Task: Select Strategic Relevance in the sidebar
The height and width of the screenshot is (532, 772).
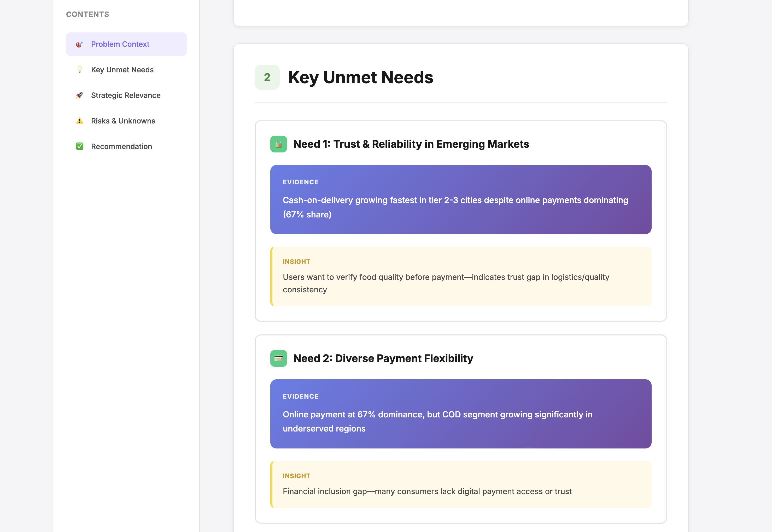Action: [x=125, y=95]
